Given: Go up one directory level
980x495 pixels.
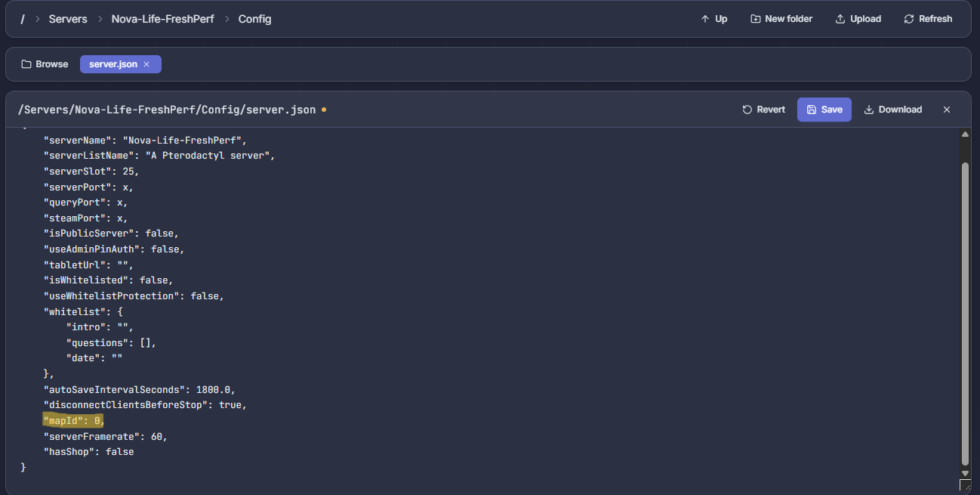Looking at the screenshot, I should tap(713, 19).
